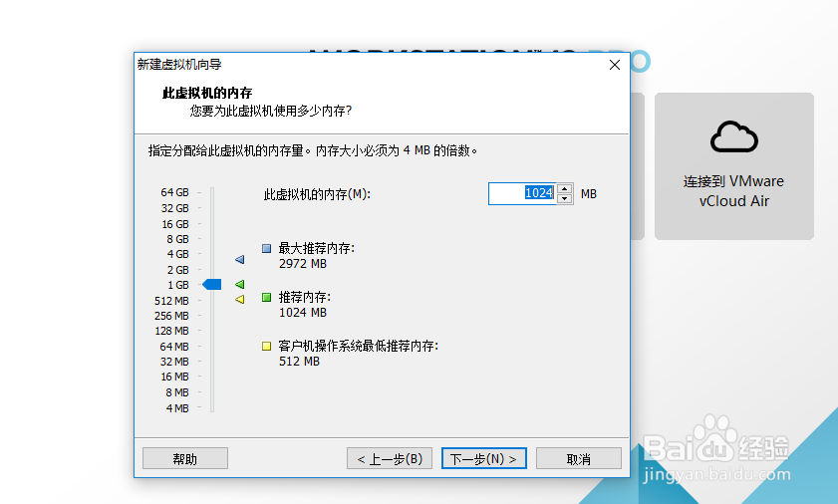Image resolution: width=838 pixels, height=504 pixels.
Task: Click the 1 GB label on the memory scale
Action: [178, 285]
